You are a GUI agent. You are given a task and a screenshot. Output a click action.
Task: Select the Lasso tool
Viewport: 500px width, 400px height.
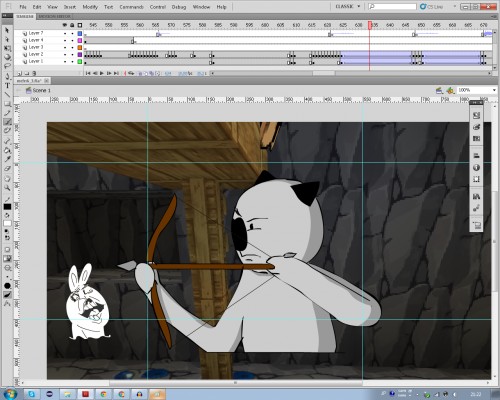(x=7, y=66)
